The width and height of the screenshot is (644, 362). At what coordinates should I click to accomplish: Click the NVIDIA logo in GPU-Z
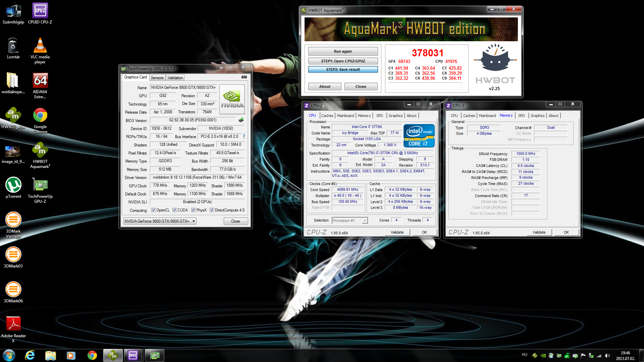[232, 99]
